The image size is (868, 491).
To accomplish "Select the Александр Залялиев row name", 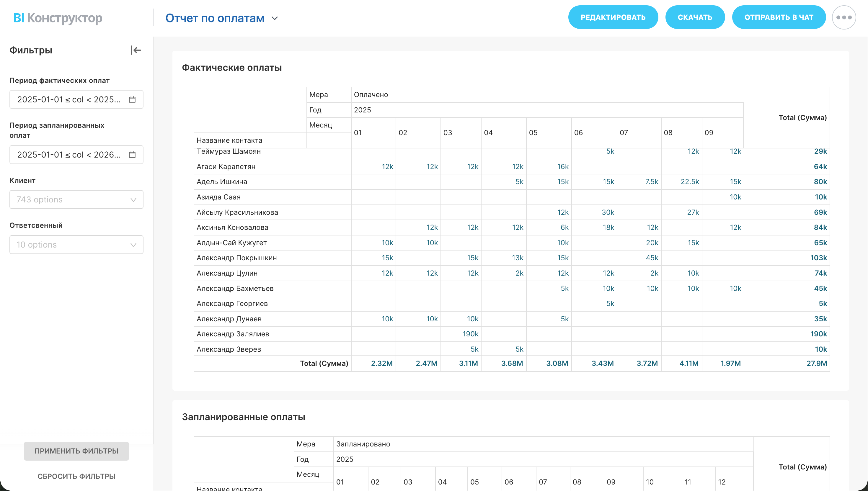I will click(233, 334).
